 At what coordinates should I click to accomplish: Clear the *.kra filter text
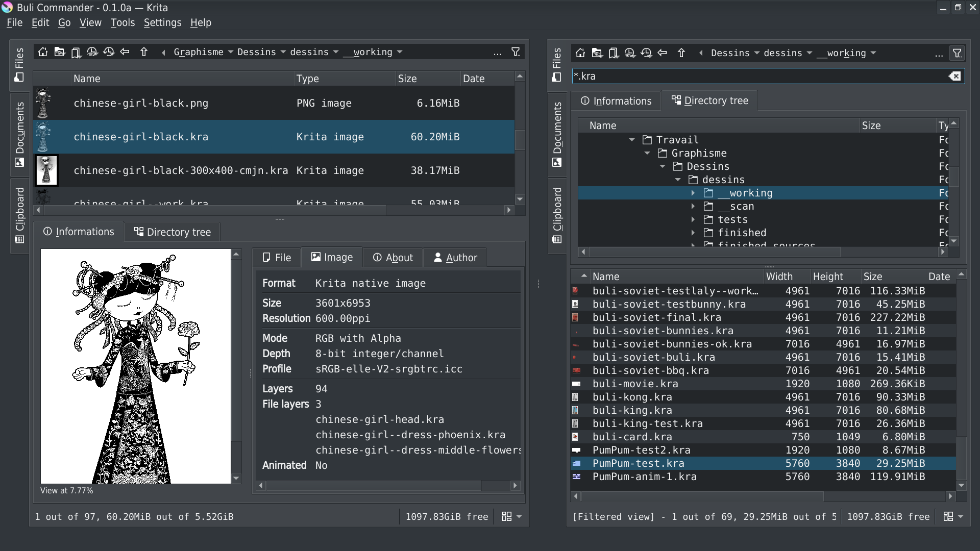[x=954, y=76]
